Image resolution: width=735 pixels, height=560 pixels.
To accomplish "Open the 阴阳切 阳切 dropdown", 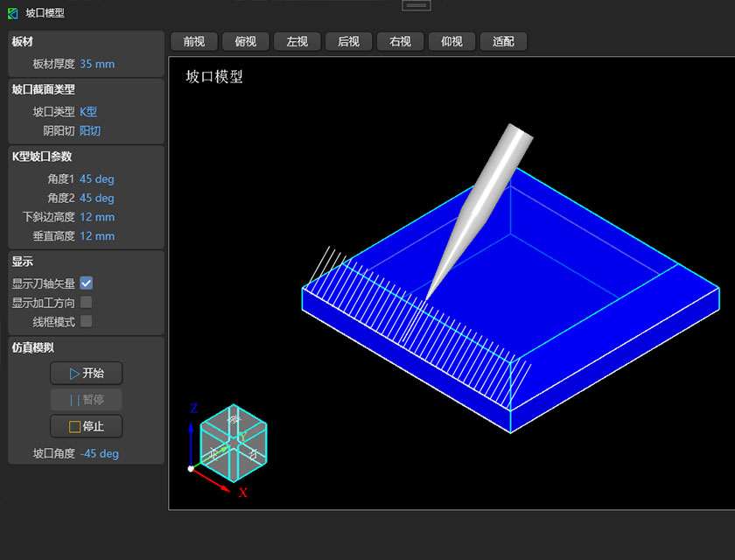I will 90,131.
